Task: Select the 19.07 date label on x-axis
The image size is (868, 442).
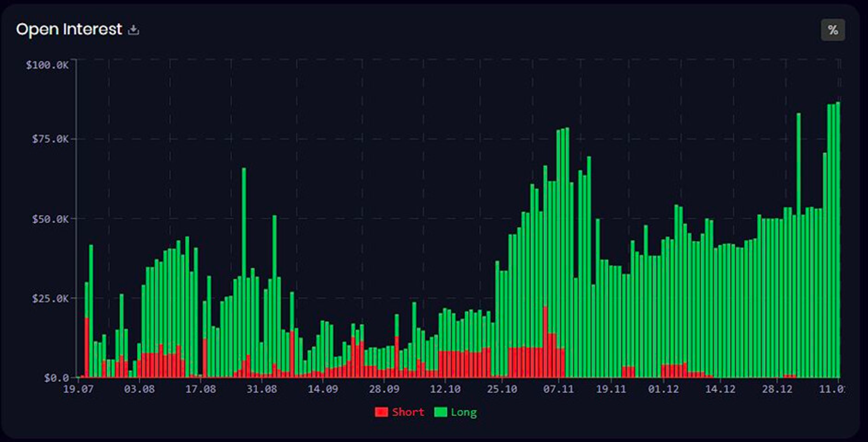Action: coord(78,389)
